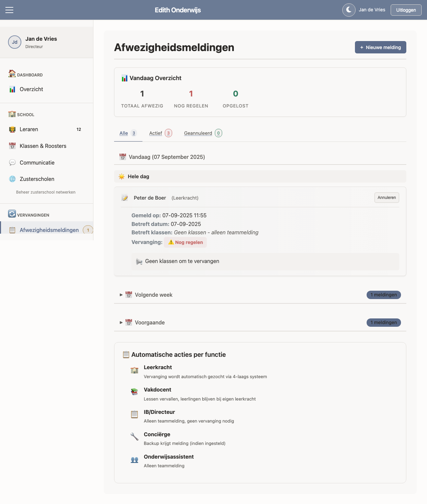
Task: Switch to the Geannuleerd tab
Action: [x=203, y=133]
